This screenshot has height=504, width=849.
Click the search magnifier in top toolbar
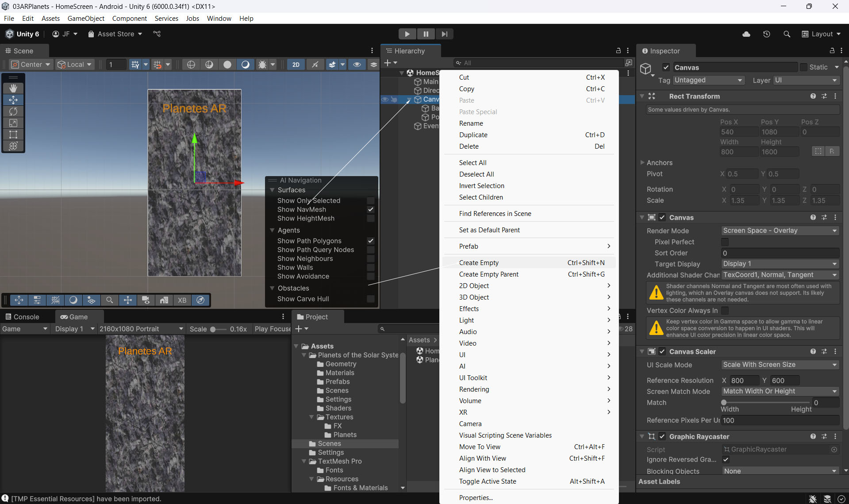click(787, 34)
